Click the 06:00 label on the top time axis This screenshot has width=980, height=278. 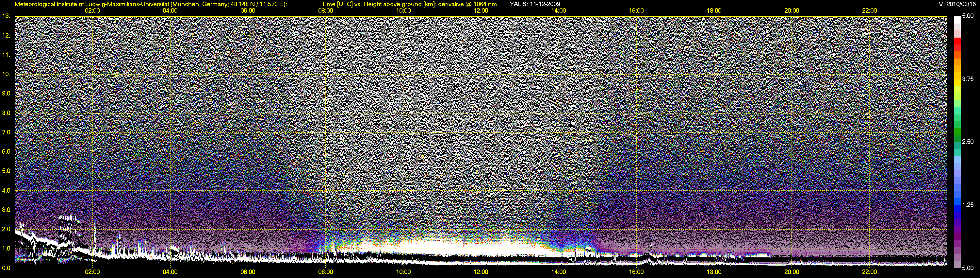tap(248, 11)
